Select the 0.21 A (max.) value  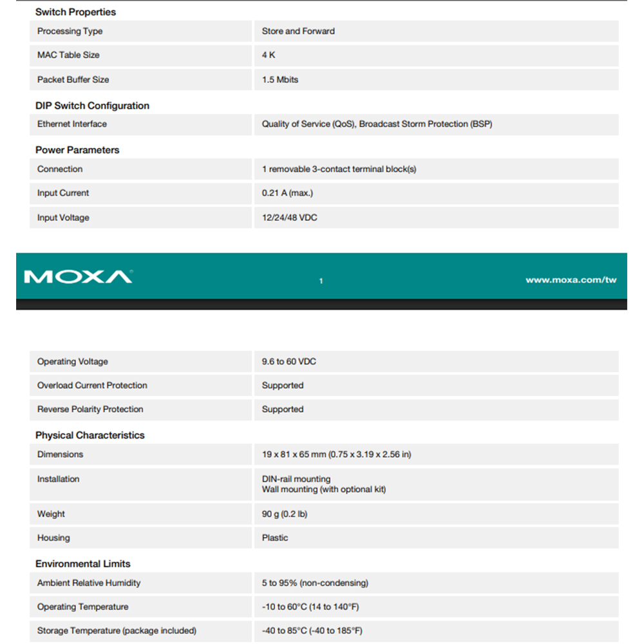[287, 193]
